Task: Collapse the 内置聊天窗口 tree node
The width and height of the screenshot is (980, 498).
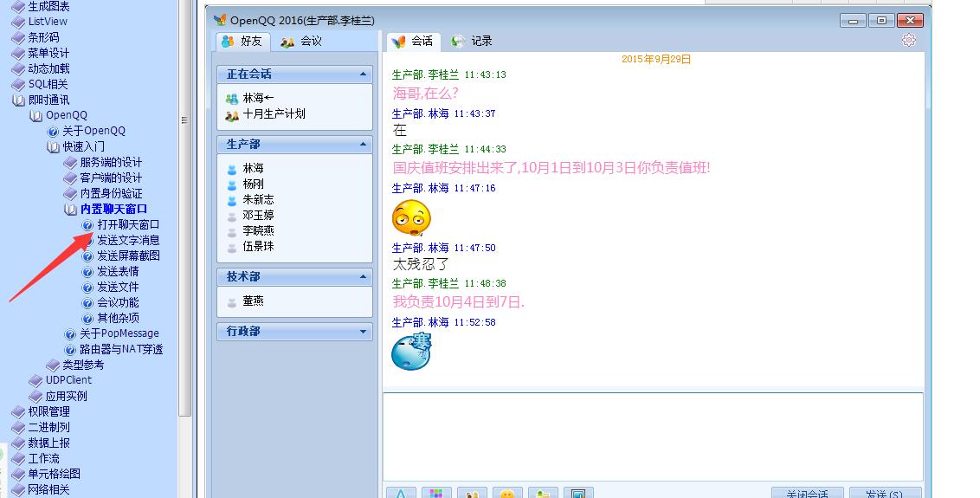Action: 71,210
